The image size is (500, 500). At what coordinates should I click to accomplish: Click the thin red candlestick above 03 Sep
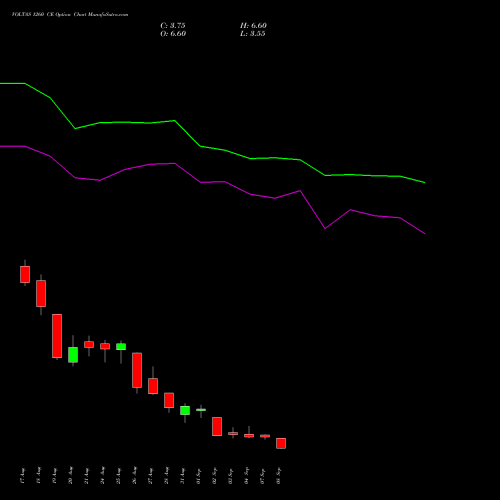pos(233,433)
